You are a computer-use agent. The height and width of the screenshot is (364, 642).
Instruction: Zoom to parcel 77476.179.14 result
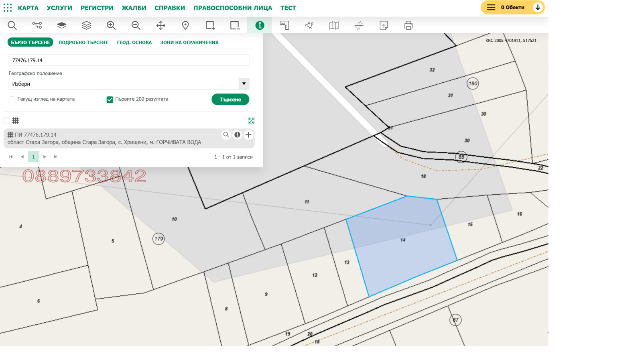pyautogui.click(x=226, y=135)
